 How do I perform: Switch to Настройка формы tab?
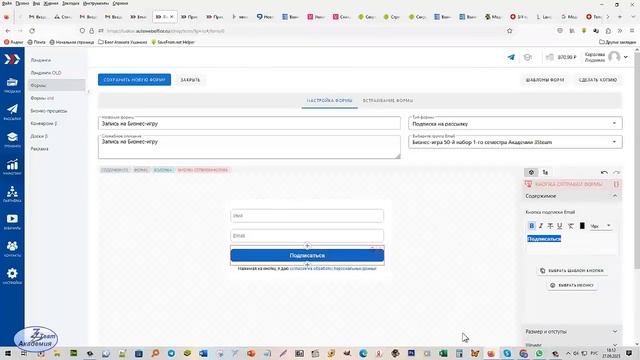pos(329,100)
